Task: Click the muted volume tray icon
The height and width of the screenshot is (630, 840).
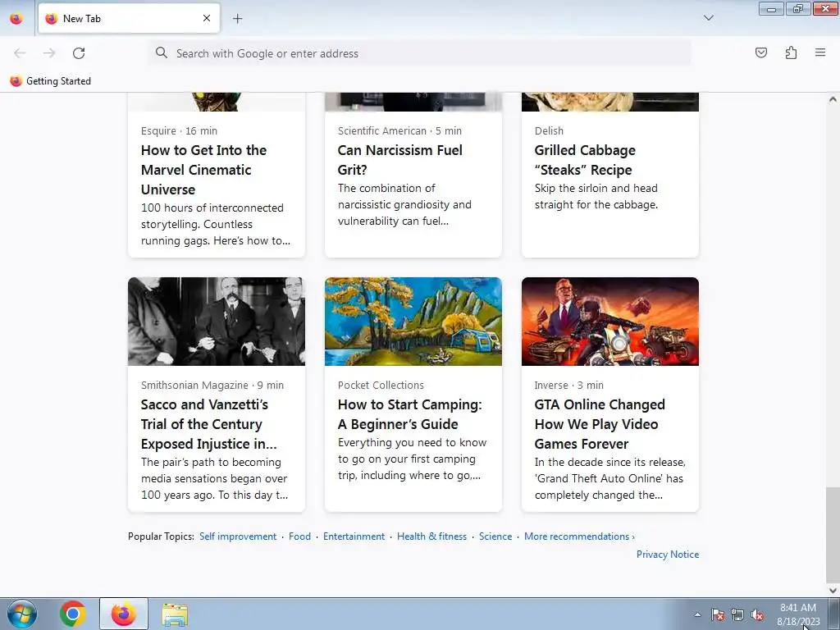Action: click(757, 614)
